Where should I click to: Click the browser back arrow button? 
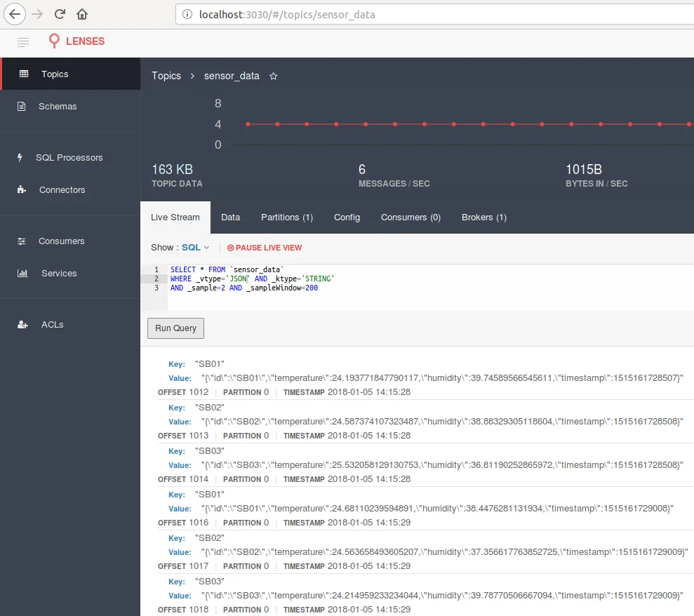pos(15,14)
